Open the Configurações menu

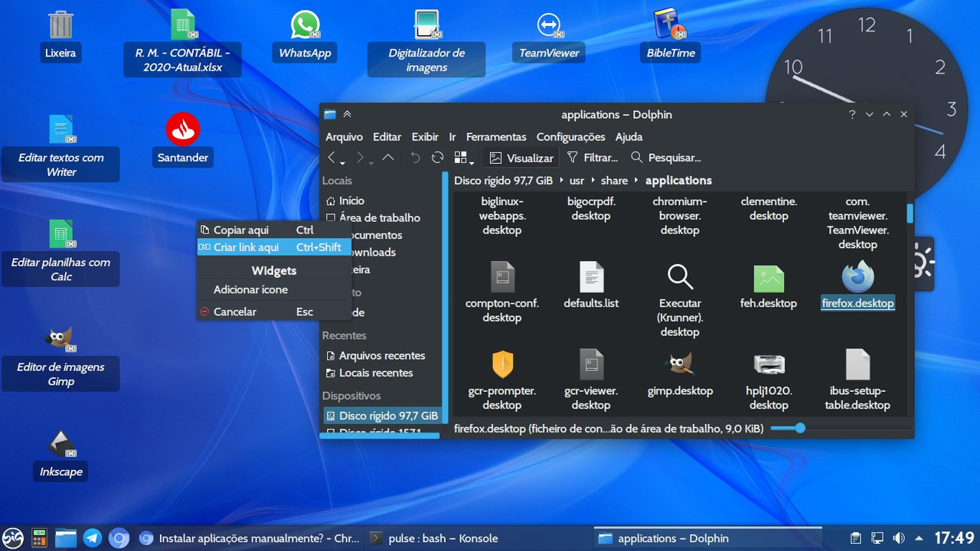570,137
